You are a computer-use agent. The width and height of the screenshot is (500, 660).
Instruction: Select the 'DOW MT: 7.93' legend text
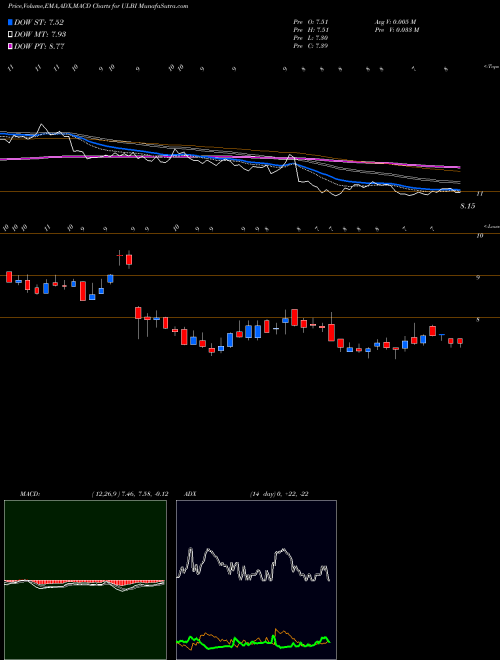point(40,35)
